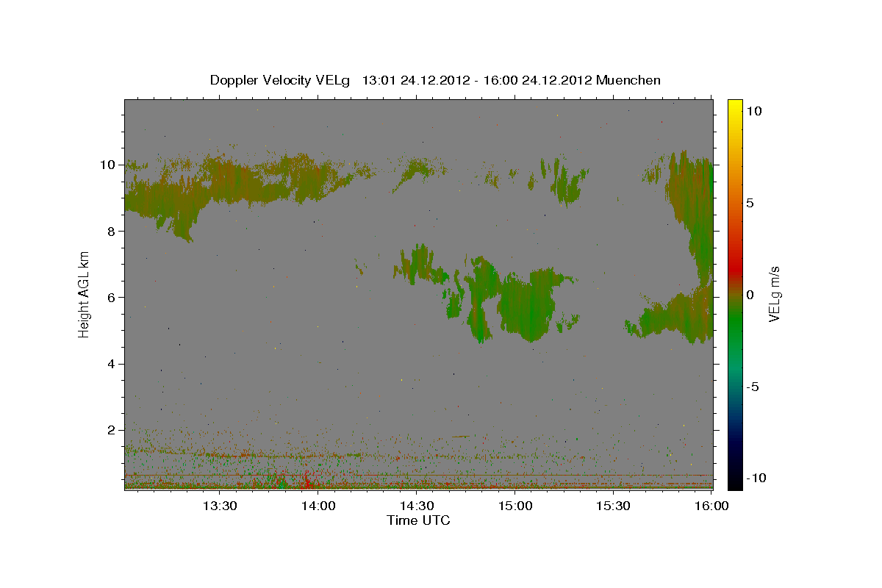Viewport: 882px width, 588px height.
Task: Click the colorbar value -5 label
Action: [x=753, y=387]
